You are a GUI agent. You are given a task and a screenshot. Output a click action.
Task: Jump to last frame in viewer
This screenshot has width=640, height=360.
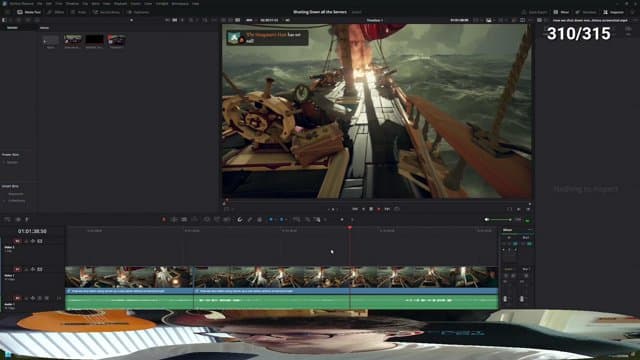(x=387, y=209)
